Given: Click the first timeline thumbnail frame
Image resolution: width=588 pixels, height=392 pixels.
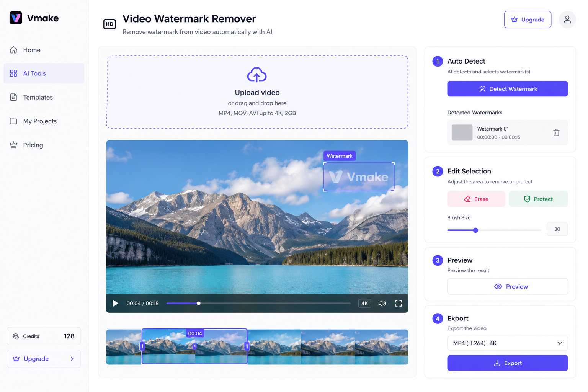Looking at the screenshot, I should [x=124, y=347].
